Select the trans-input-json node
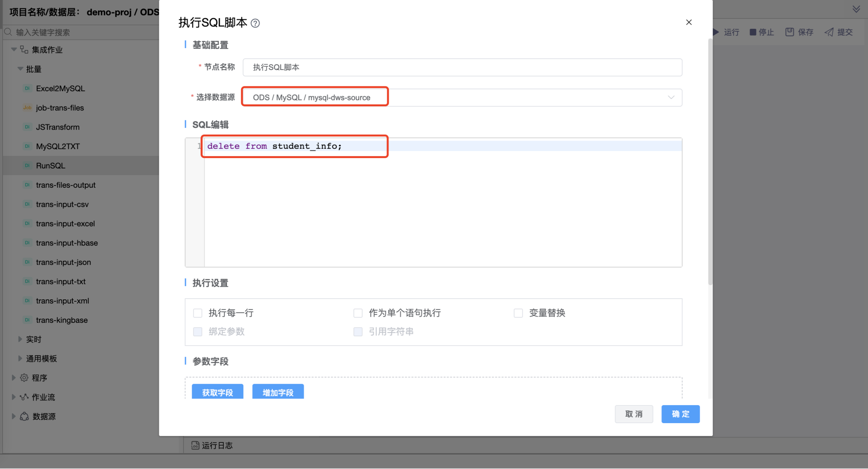The image size is (868, 469). point(63,262)
